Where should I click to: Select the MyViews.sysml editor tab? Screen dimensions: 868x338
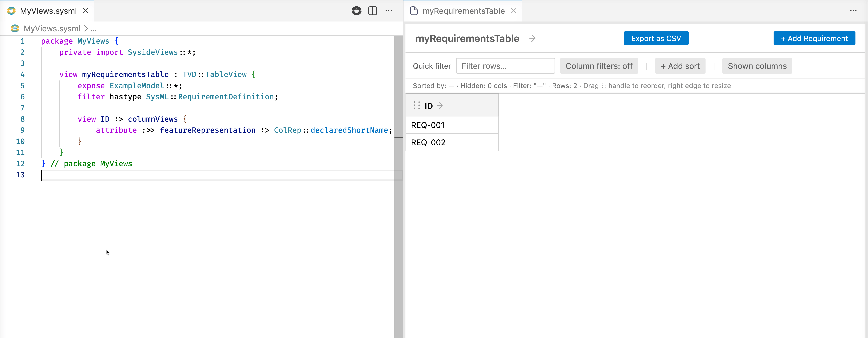(47, 11)
